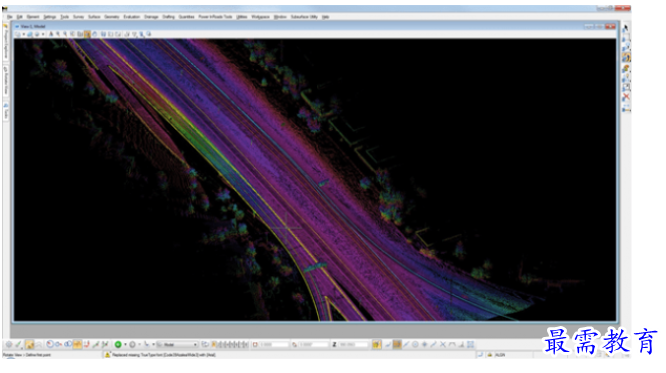Click the View Attributes icon in view toolbar
The width and height of the screenshot is (666, 373).
tap(18, 34)
